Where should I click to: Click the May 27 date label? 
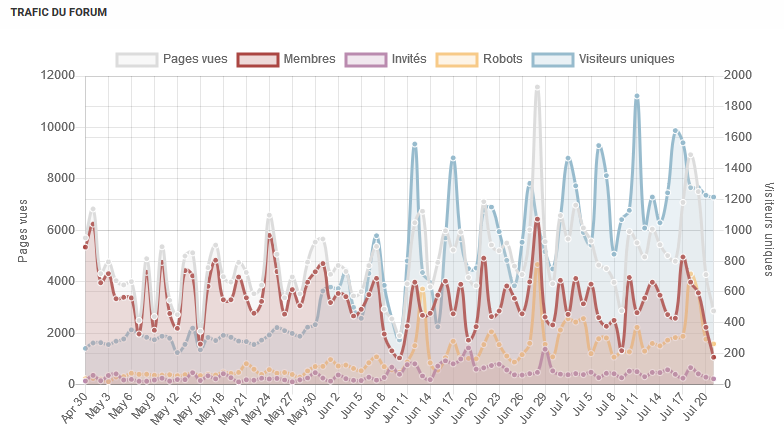click(x=280, y=408)
